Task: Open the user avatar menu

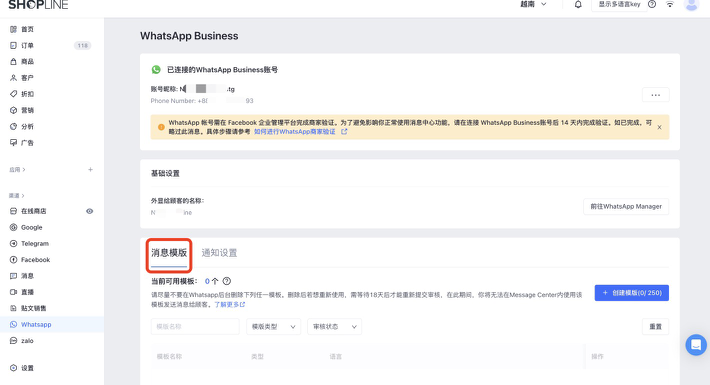Action: pyautogui.click(x=691, y=5)
